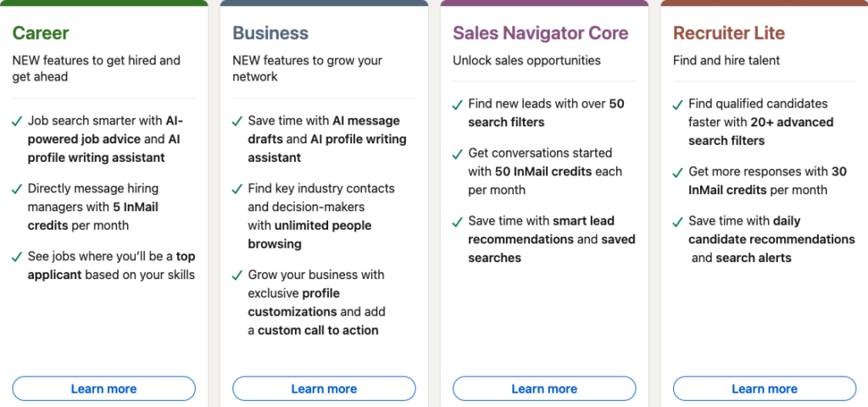Click checkmark next to profile customizations feature

pos(237,276)
